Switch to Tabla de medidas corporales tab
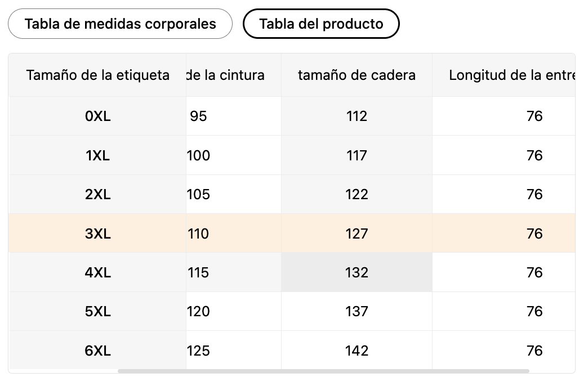Image resolution: width=588 pixels, height=386 pixels. point(120,24)
